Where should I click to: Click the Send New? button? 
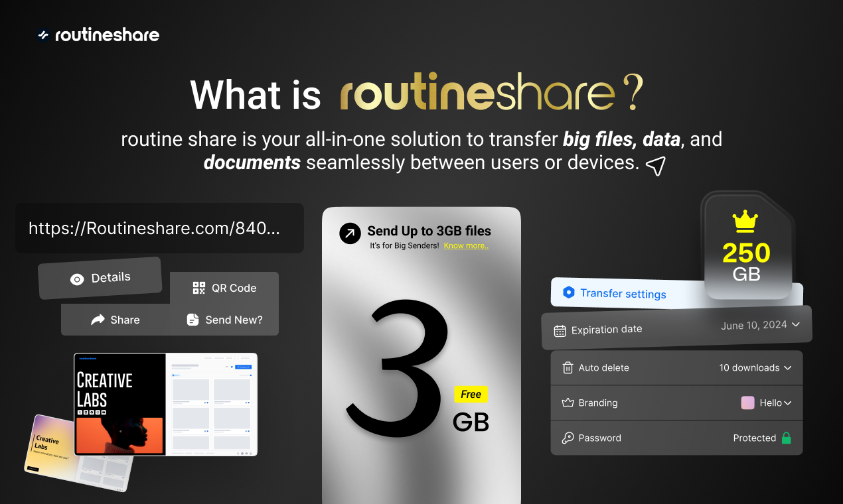point(224,320)
